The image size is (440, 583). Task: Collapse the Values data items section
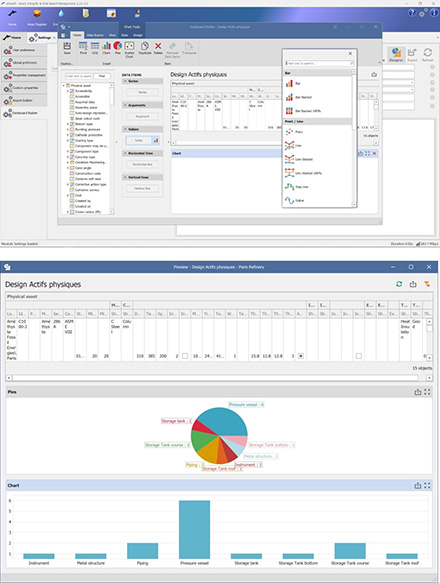(x=125, y=129)
